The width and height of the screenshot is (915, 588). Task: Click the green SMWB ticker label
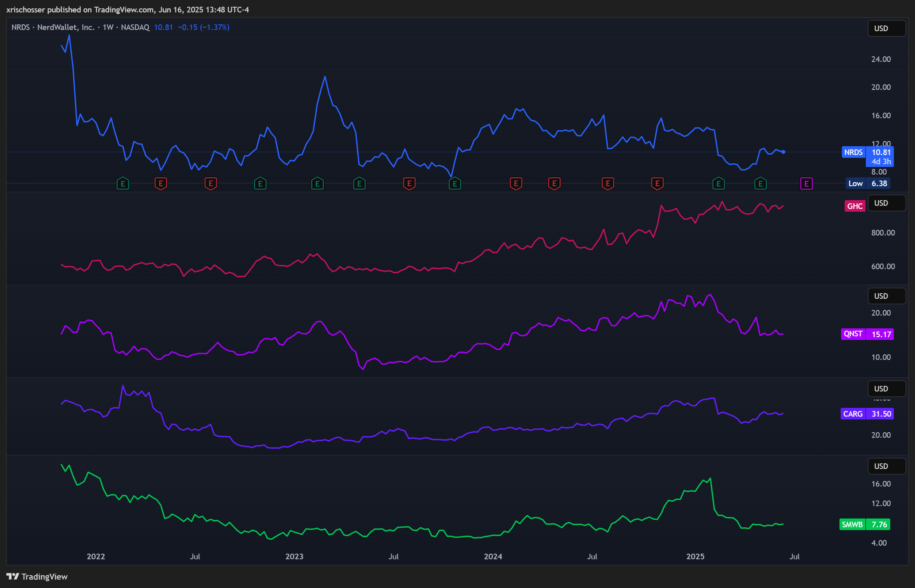click(x=852, y=524)
